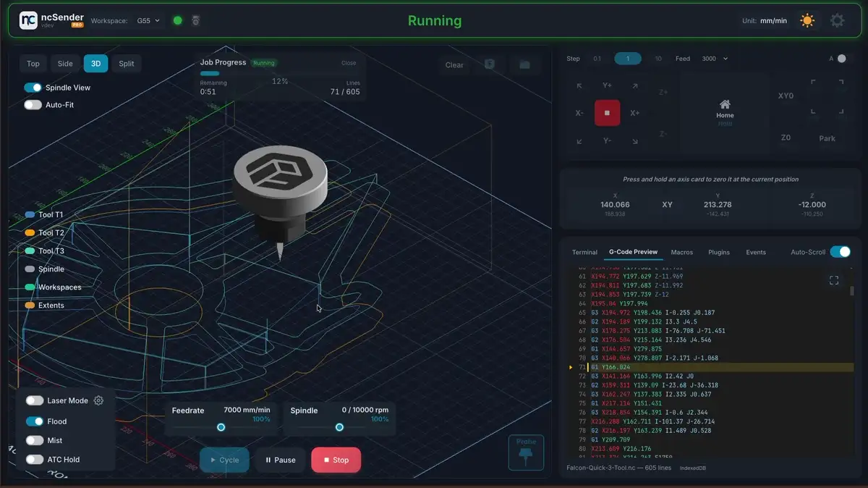Open the Macros tab

[x=682, y=252]
